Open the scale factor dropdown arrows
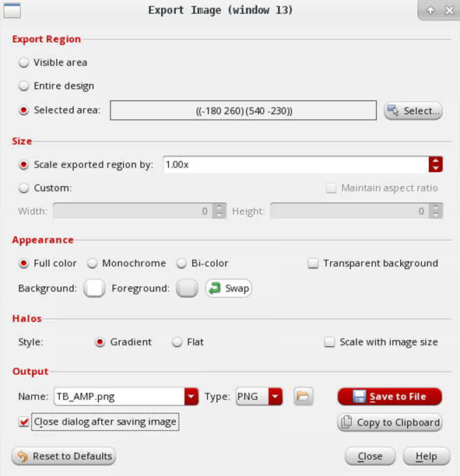This screenshot has width=460, height=476. tap(436, 165)
